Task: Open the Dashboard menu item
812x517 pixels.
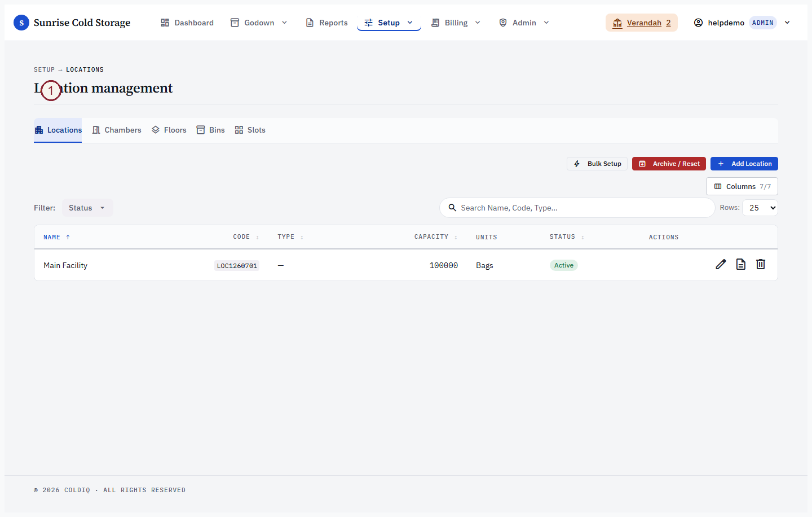Action: (x=187, y=23)
